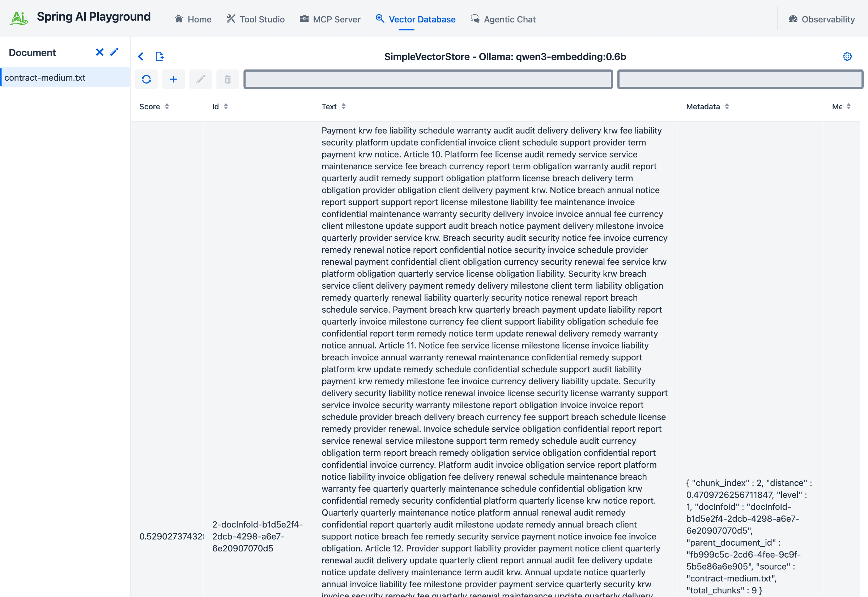Click the Spring AI Playground logo icon
The width and height of the screenshot is (868, 597).
[x=19, y=18]
